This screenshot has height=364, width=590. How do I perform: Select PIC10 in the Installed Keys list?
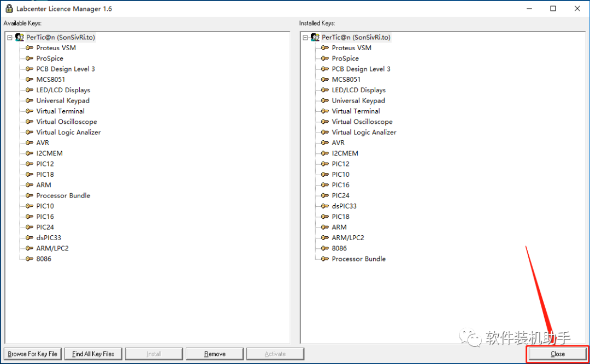click(x=340, y=174)
